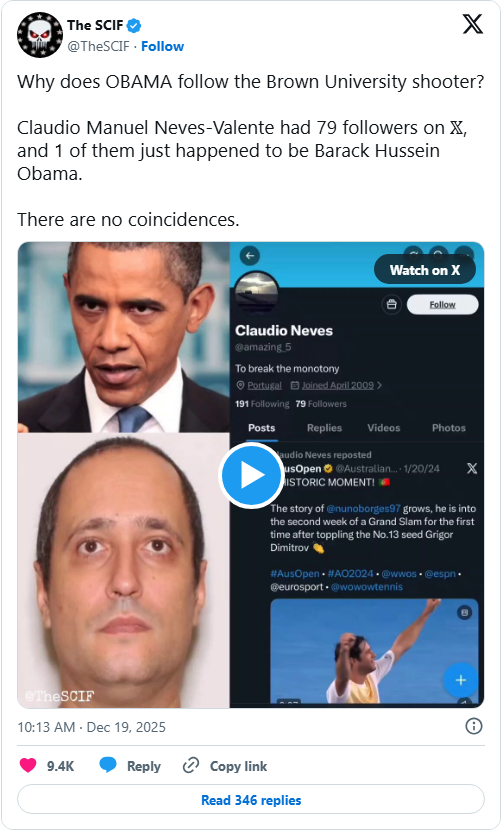Click the back arrow in the profile screenshot
501x831 pixels.
[x=250, y=255]
